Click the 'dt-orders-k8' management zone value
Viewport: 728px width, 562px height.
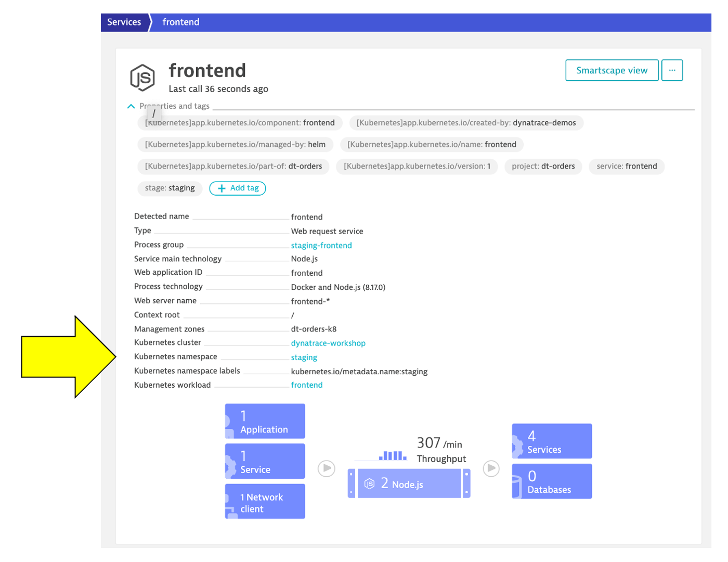314,329
